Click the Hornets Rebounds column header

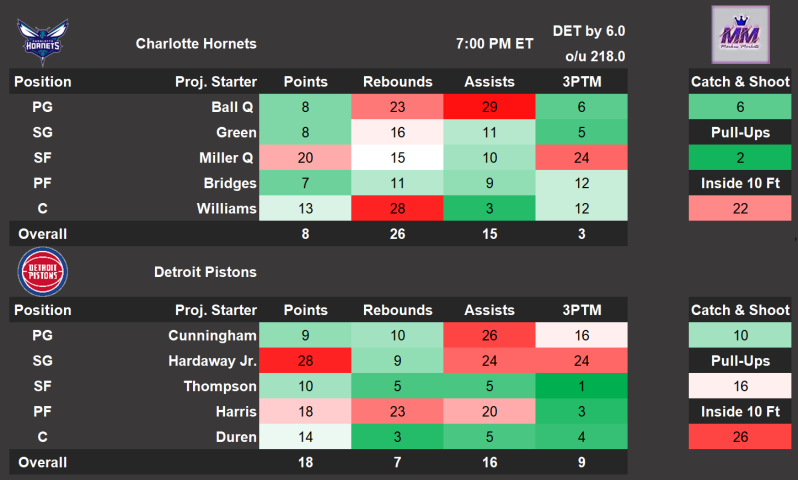point(397,82)
